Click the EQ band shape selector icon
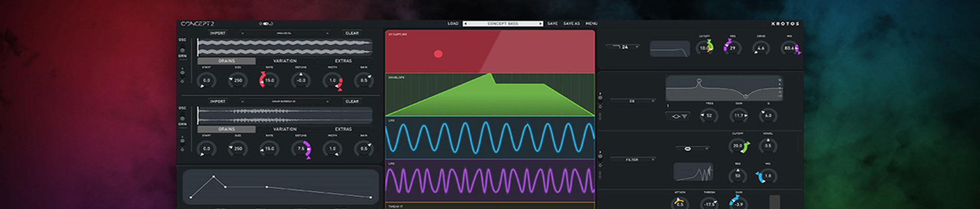980x209 pixels. (x=677, y=116)
